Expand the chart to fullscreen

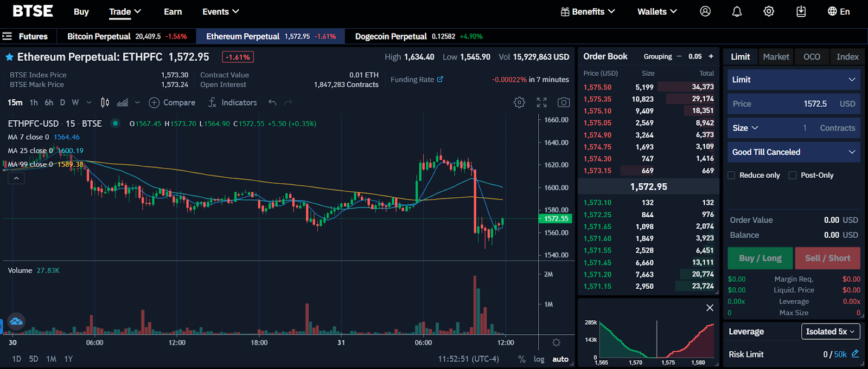point(542,102)
